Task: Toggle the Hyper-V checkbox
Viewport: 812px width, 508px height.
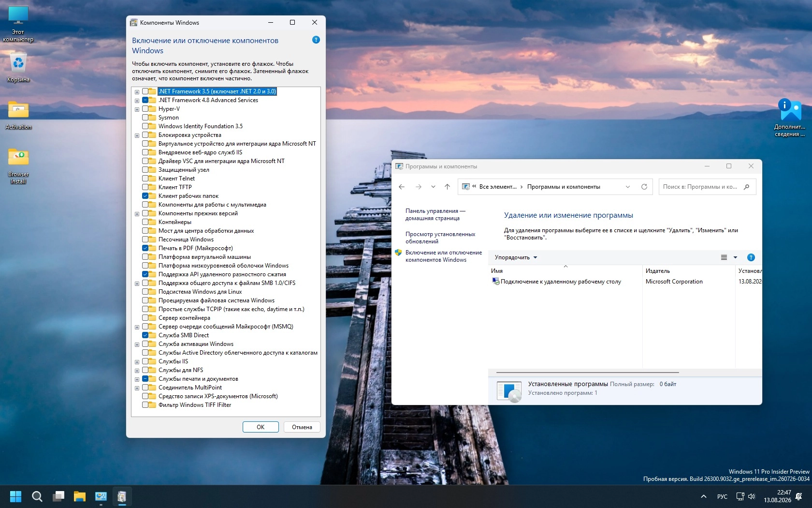Action: (145, 109)
